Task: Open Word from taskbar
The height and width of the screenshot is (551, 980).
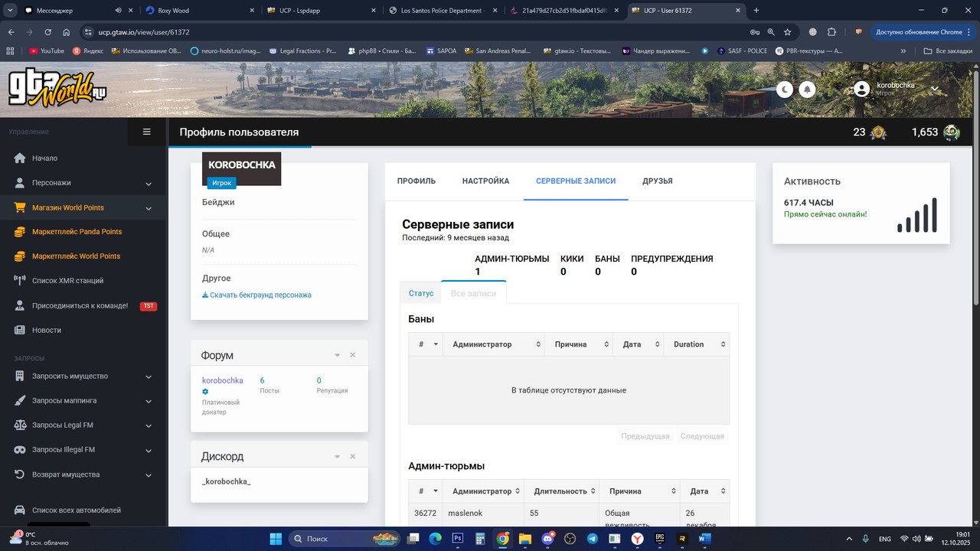Action: click(704, 539)
